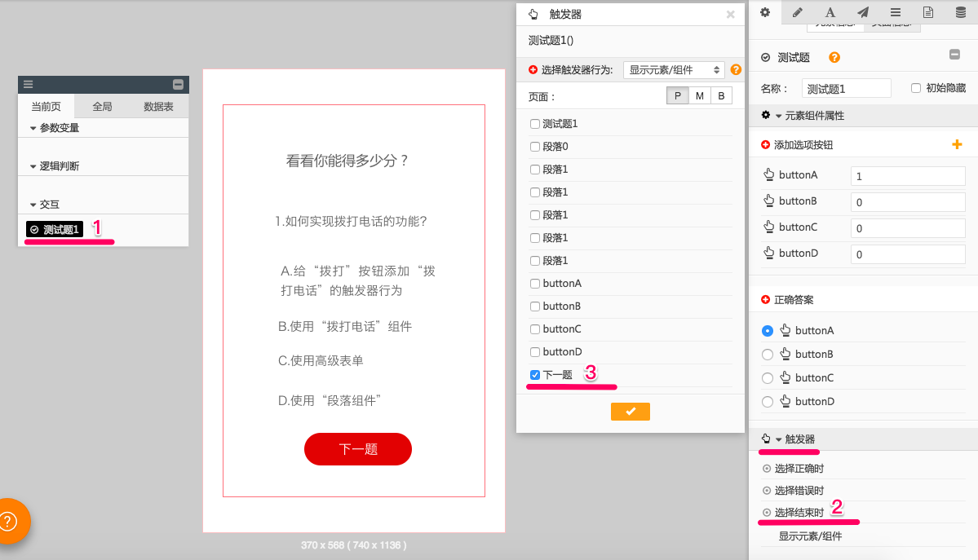Click the document page icon tab
This screenshot has height=560, width=978.
pos(928,12)
